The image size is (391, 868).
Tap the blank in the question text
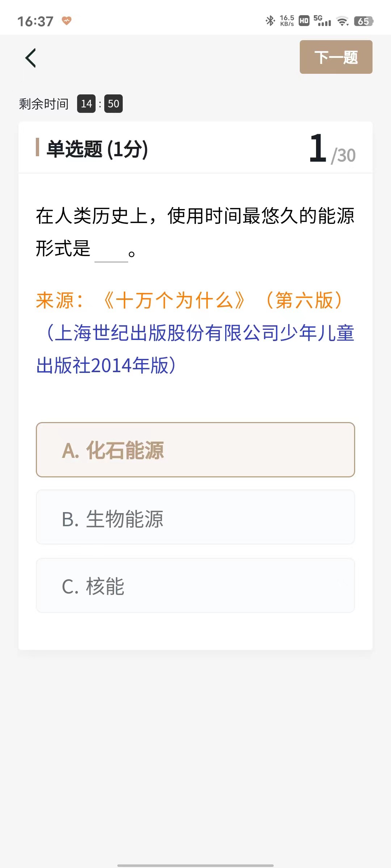pyautogui.click(x=111, y=252)
